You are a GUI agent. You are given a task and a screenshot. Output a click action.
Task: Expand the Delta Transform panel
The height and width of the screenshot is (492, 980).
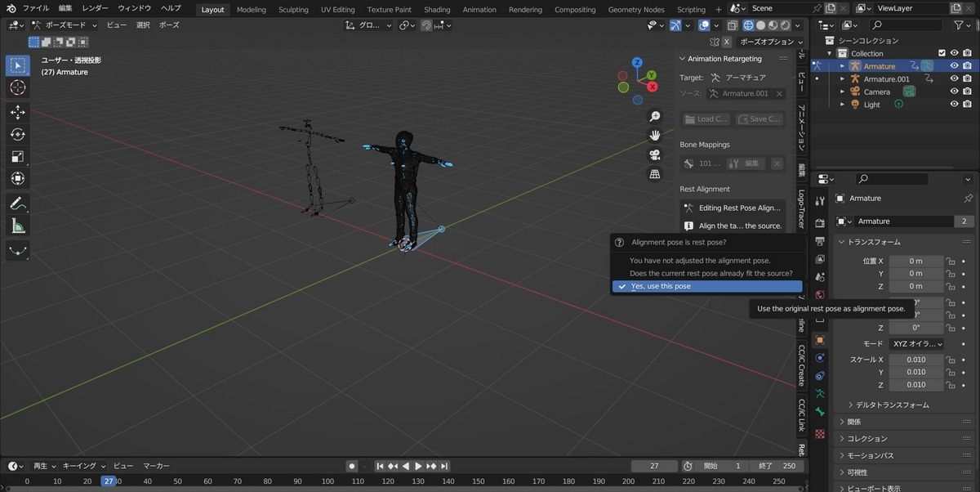(889, 405)
